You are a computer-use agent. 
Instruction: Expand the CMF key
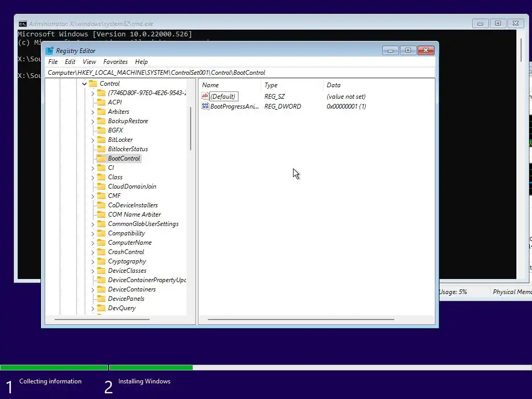(x=92, y=196)
